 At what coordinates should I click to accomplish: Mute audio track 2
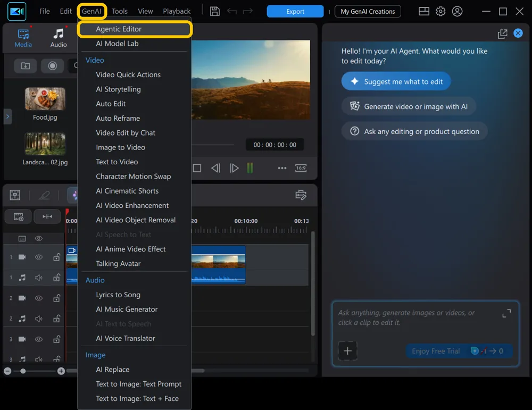(39, 319)
